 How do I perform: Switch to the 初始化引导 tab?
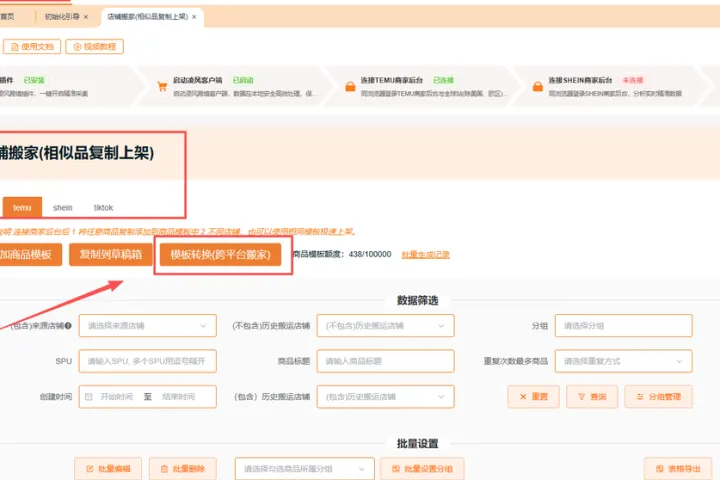tap(62, 17)
